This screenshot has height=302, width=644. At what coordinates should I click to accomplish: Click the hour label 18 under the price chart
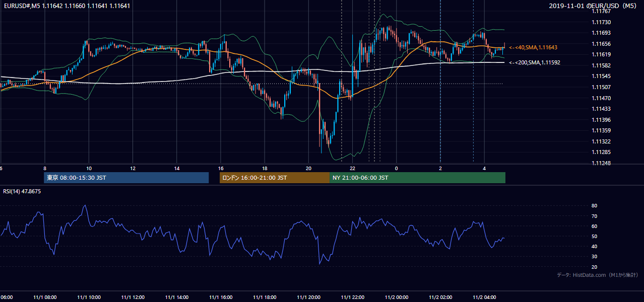point(265,169)
